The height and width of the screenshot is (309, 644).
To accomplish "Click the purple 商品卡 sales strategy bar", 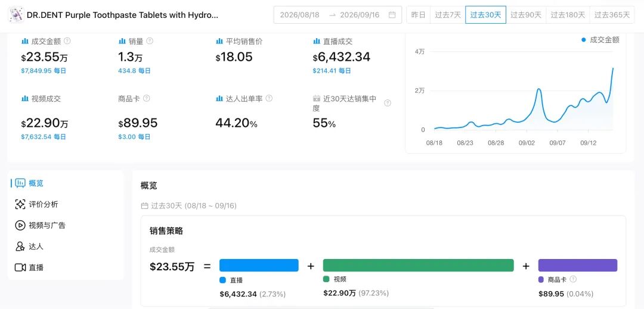I will [x=577, y=265].
